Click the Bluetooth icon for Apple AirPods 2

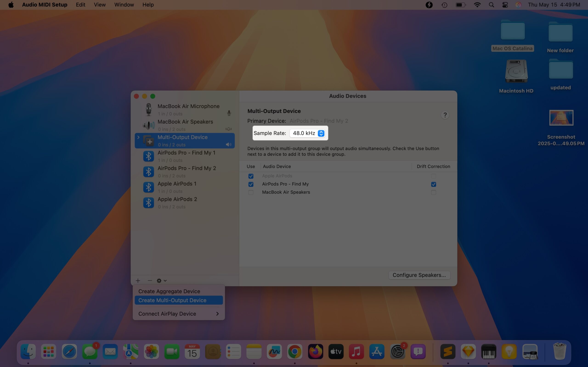149,203
